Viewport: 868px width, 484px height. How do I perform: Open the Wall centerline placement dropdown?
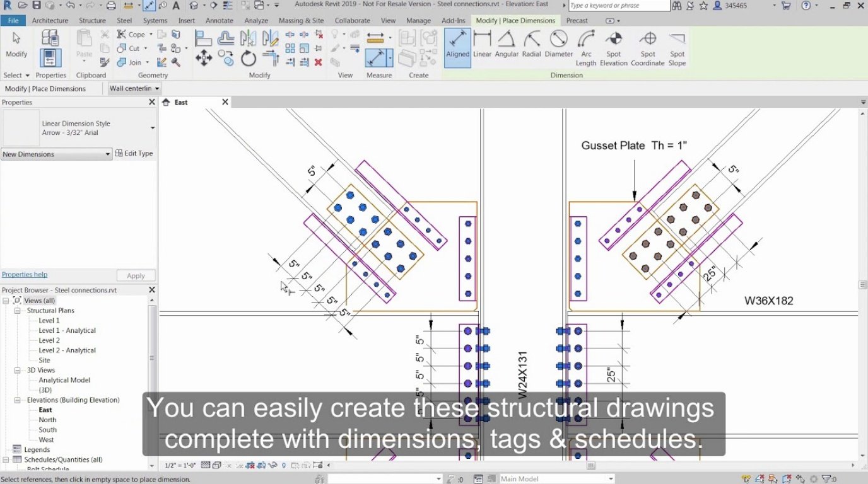tap(134, 89)
